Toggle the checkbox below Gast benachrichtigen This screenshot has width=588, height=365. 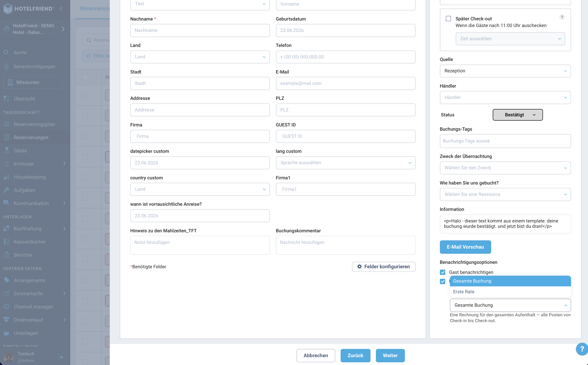click(x=442, y=281)
